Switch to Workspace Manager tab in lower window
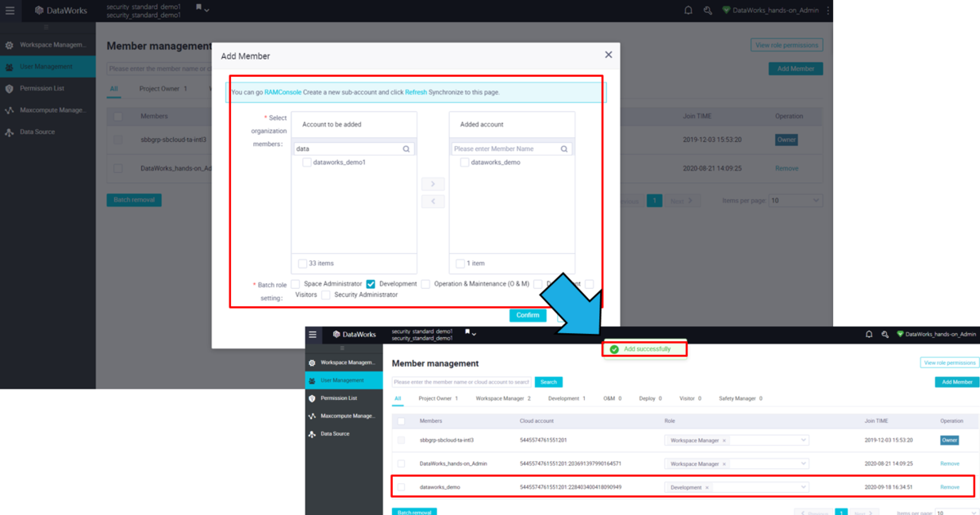 point(503,399)
